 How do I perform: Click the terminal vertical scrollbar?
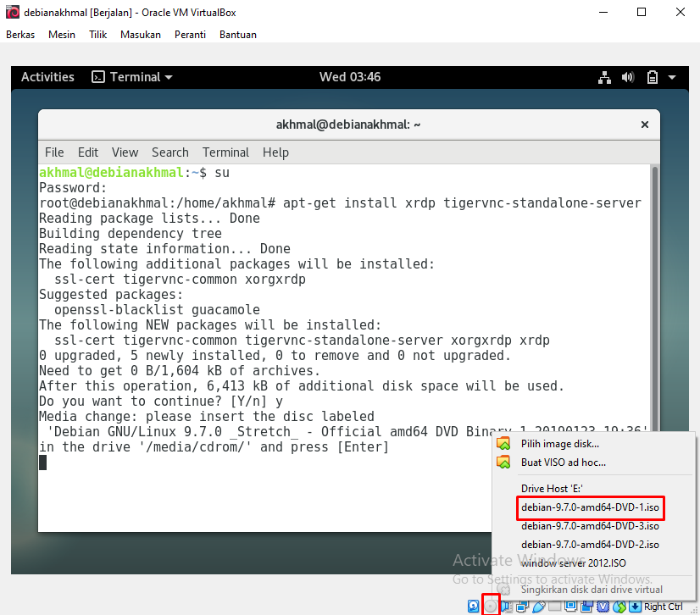[x=655, y=299]
